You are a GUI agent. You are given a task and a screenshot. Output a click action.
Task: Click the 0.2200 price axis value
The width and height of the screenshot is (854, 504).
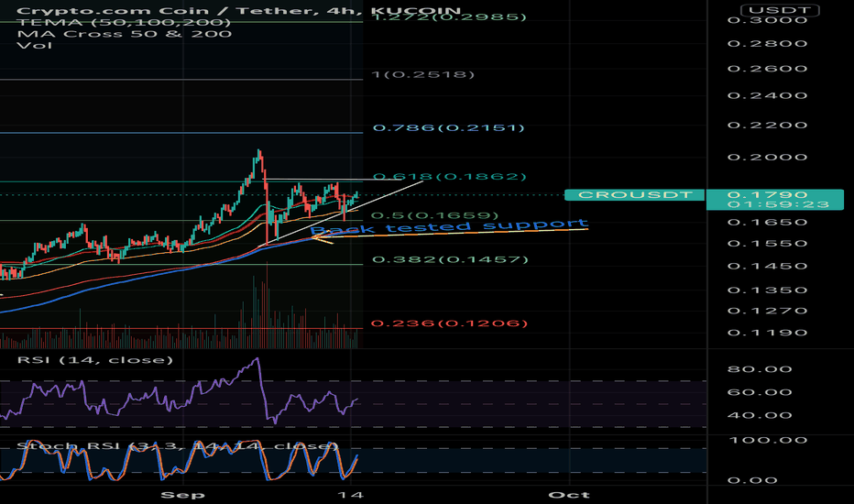coord(767,126)
